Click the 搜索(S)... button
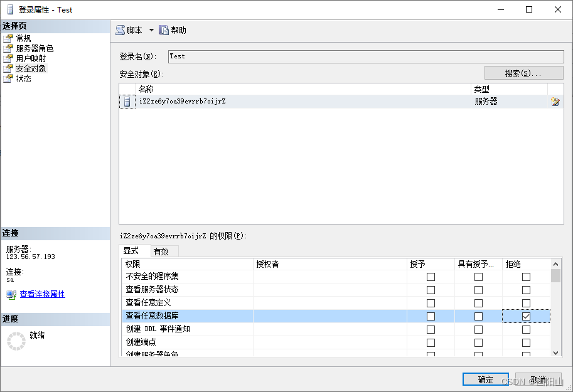Screen dimensions: 573x392 (523, 73)
